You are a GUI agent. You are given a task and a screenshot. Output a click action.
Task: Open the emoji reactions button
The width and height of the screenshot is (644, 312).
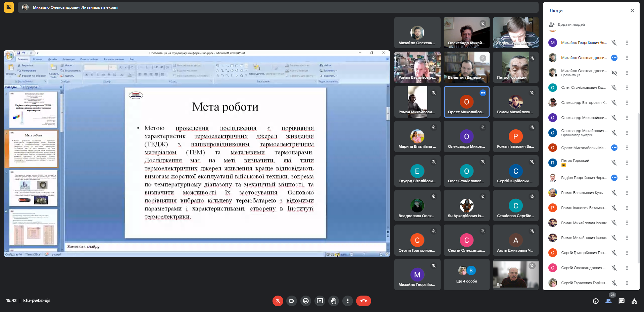306,301
